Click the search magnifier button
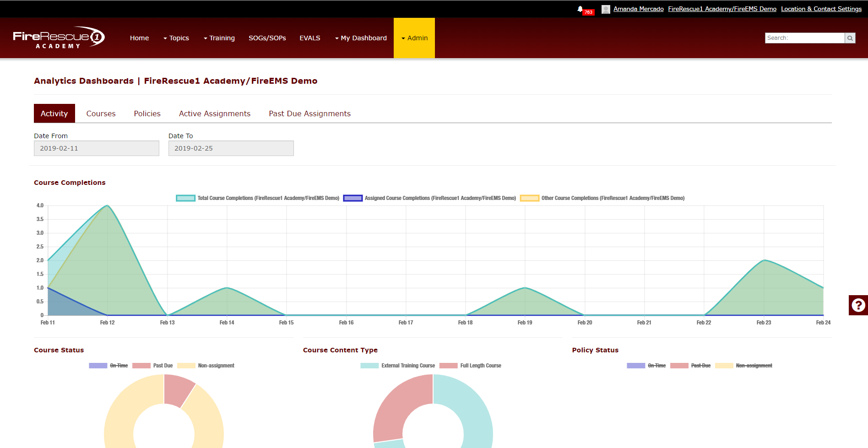The width and height of the screenshot is (868, 448). pos(850,38)
